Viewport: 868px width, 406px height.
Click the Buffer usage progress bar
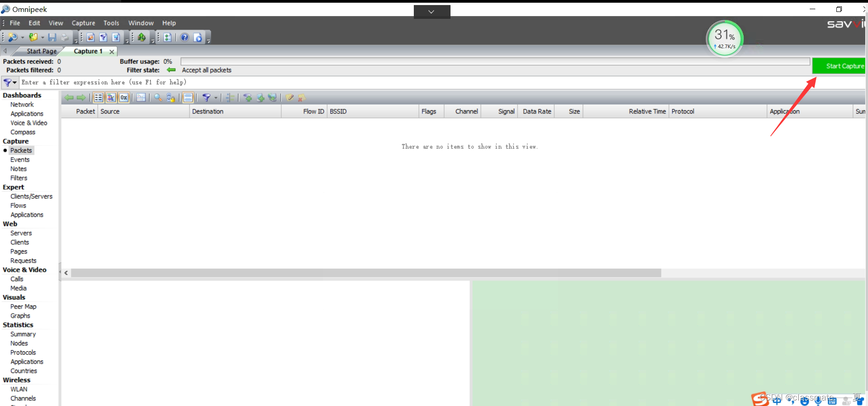coord(495,61)
